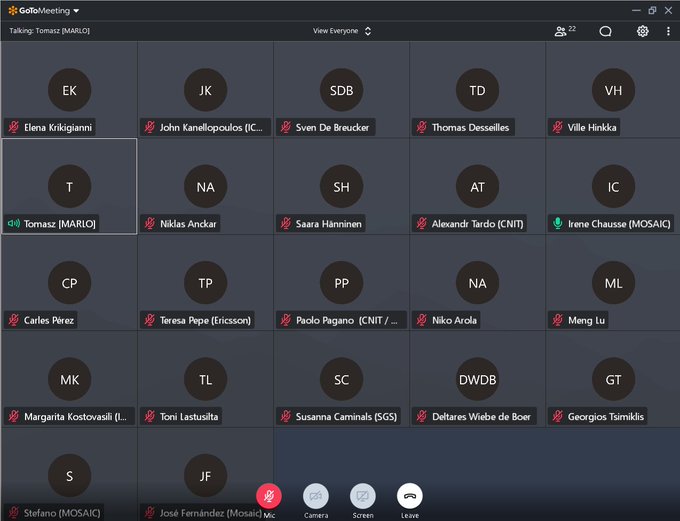Click Tomasz [MARLO] talking speaker icon
680x521 pixels.
click(x=14, y=223)
